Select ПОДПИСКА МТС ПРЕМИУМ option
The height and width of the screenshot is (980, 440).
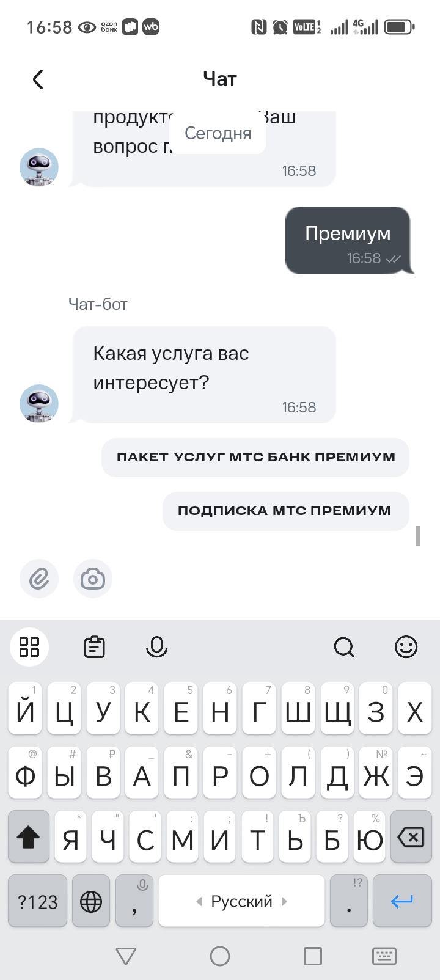285,511
